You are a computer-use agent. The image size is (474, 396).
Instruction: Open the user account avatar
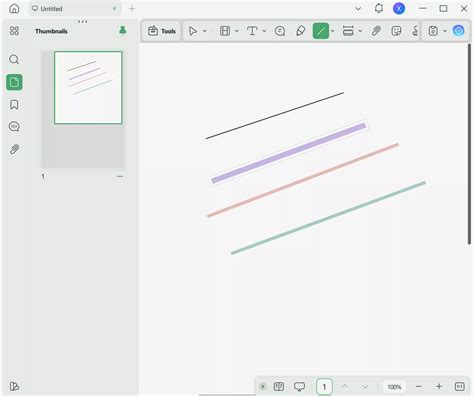tap(399, 8)
